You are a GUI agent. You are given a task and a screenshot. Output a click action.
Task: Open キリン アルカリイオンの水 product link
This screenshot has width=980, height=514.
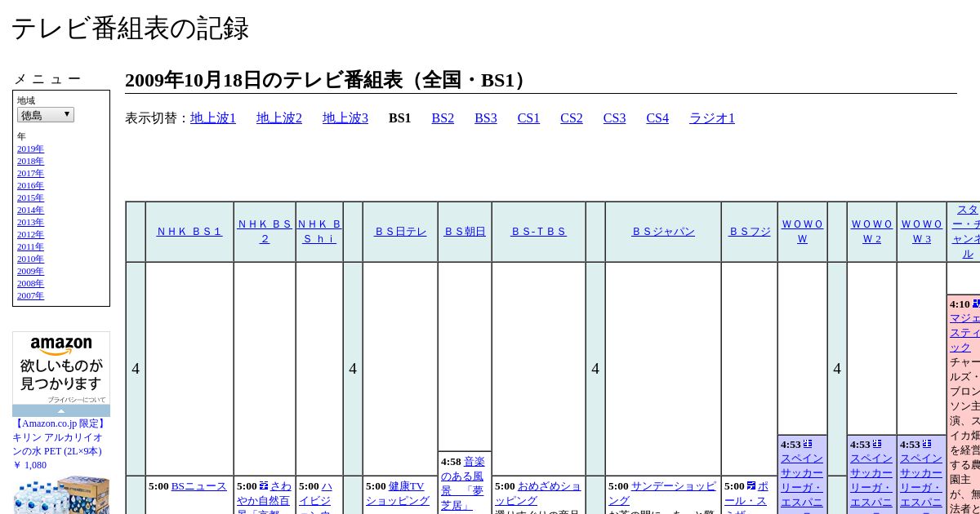(60, 437)
